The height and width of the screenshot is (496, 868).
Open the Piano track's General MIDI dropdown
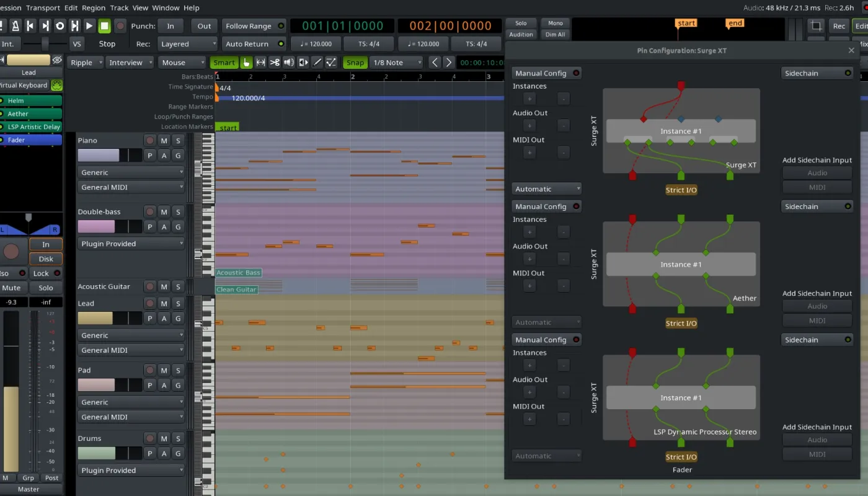[131, 187]
